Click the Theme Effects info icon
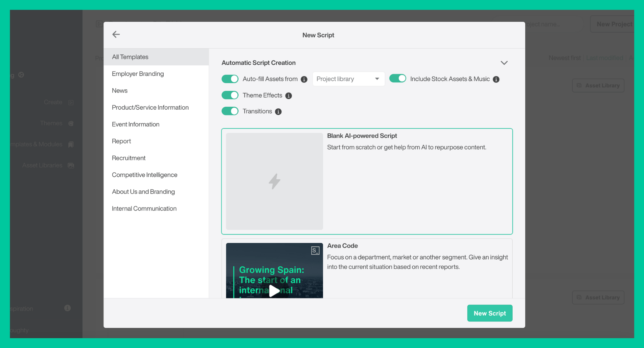 pyautogui.click(x=288, y=96)
